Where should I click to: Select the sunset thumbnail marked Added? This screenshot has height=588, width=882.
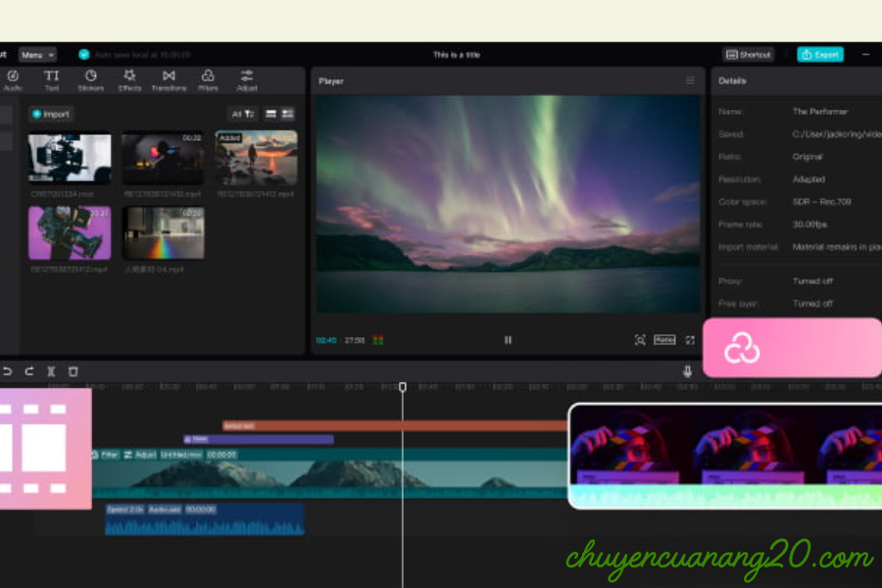point(256,158)
